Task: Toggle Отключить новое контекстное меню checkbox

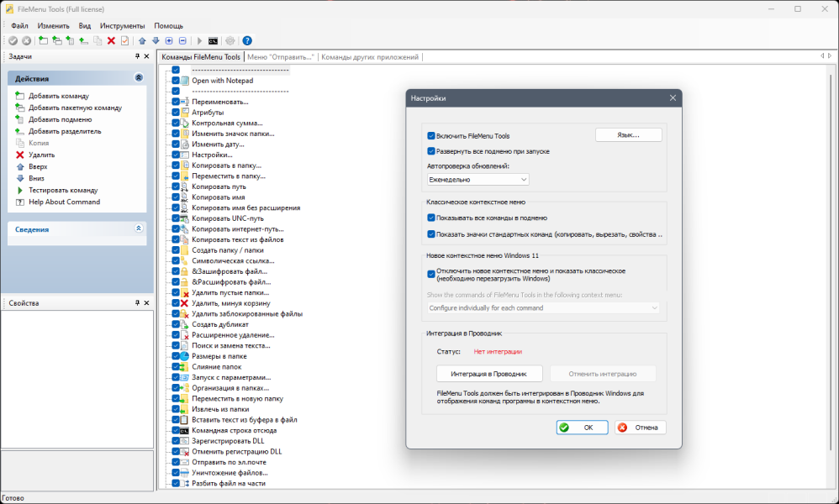Action: click(431, 274)
